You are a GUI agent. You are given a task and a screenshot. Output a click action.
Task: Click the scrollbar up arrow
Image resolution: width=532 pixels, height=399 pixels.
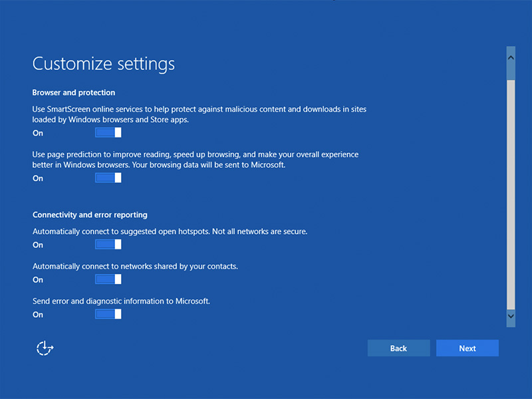click(511, 58)
